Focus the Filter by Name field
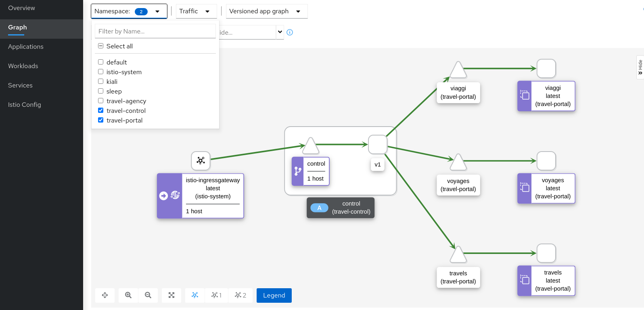 coord(155,31)
